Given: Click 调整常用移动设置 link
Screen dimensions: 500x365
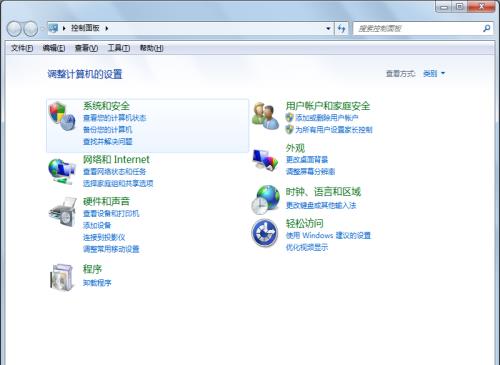Looking at the screenshot, I should [111, 249].
